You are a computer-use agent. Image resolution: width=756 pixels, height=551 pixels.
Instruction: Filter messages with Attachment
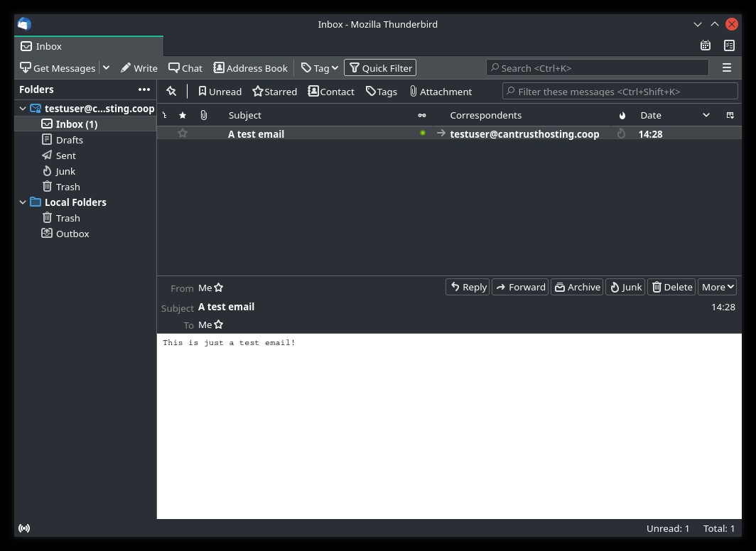click(441, 92)
